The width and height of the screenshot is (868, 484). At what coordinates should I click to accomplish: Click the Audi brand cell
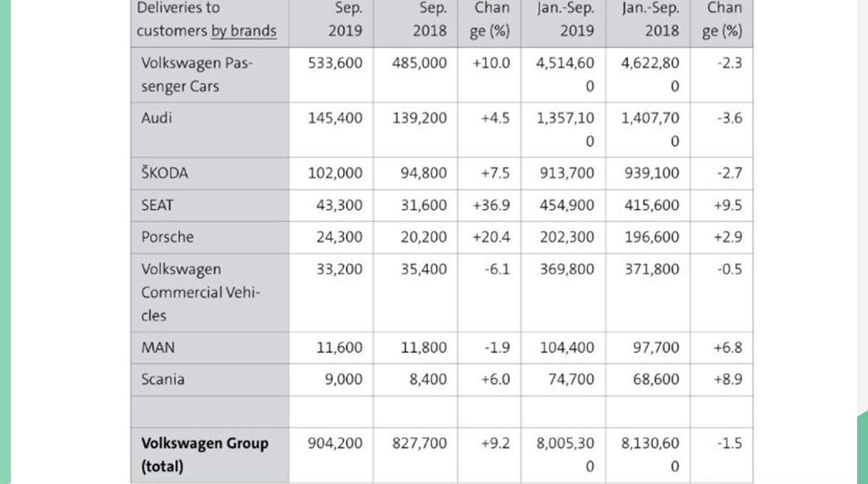pyautogui.click(x=156, y=117)
